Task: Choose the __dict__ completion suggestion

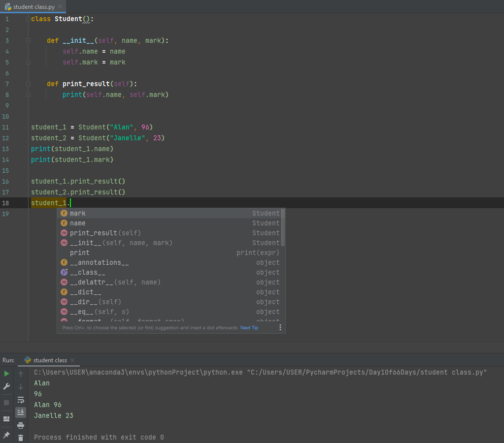Action: pyautogui.click(x=169, y=292)
